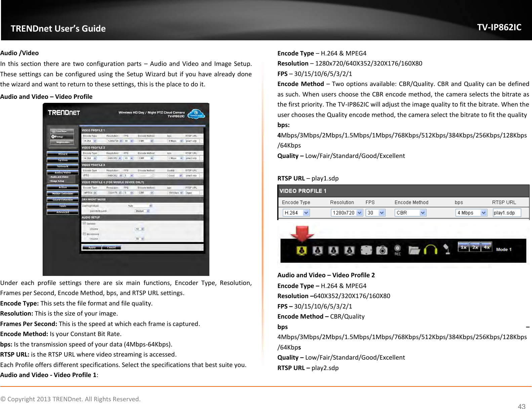Screen dimensions: 532x409
Task: Open the System menu
Action: coord(63,160)
